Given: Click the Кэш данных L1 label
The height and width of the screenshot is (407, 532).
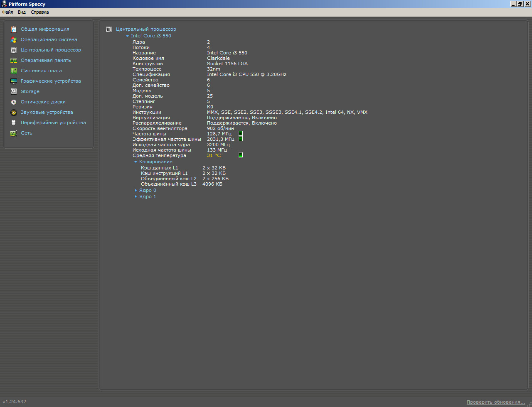Looking at the screenshot, I should click(x=160, y=168).
